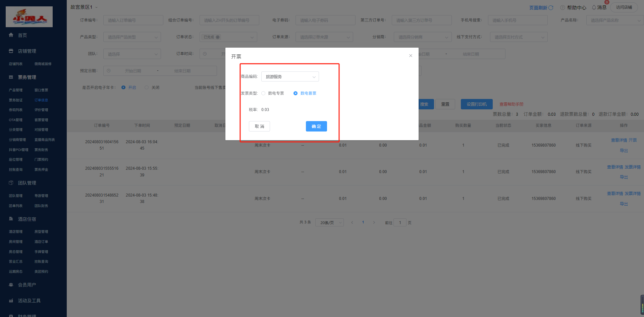Select 关闭 for electronic annual card

pos(147,88)
